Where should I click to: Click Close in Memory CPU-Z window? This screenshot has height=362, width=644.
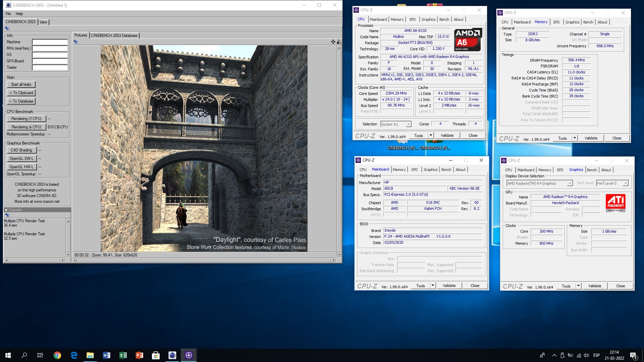(616, 138)
